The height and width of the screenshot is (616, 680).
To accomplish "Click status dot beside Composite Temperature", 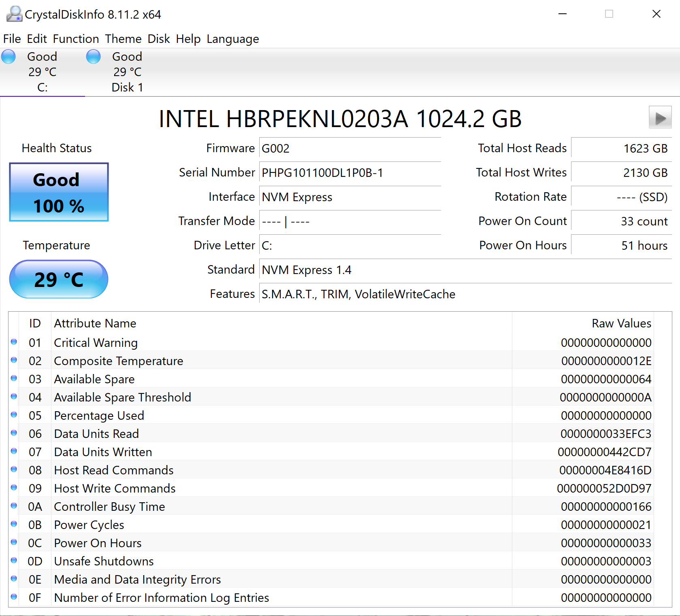I will coord(14,360).
